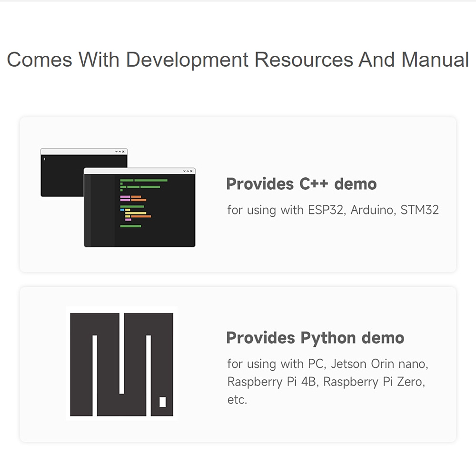476x456 pixels.
Task: Open the "Provides Python demo" heading
Action: [x=315, y=338]
